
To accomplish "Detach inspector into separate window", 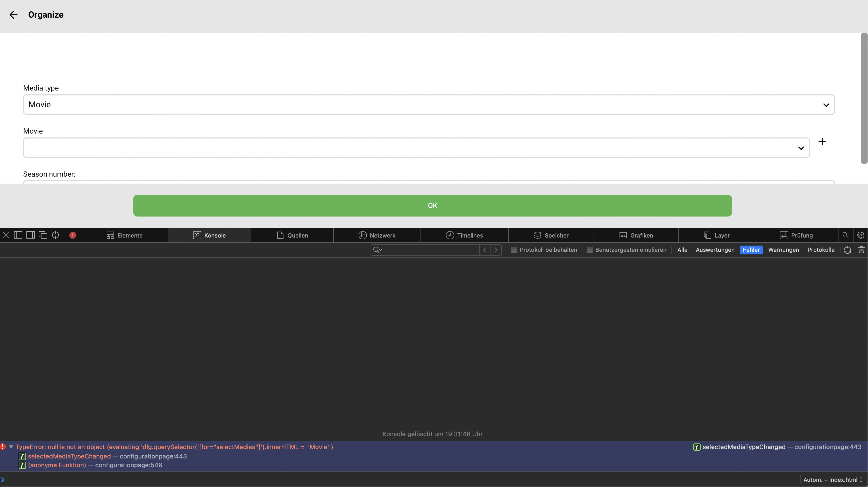I will 43,235.
